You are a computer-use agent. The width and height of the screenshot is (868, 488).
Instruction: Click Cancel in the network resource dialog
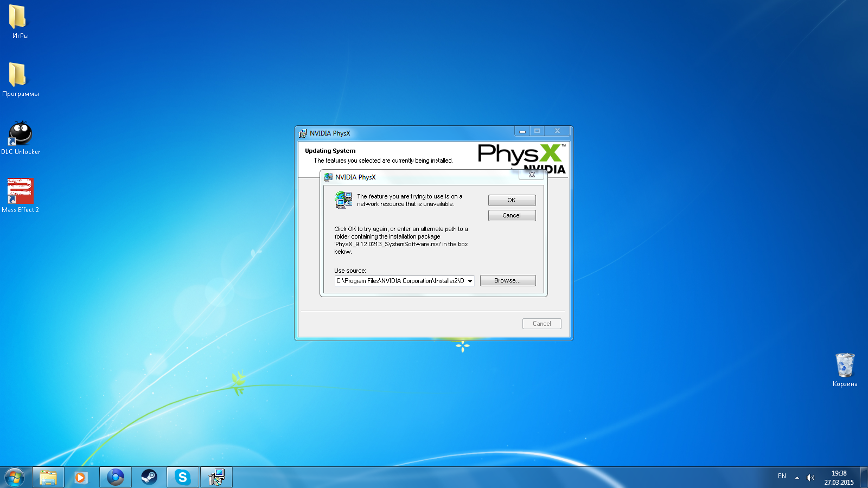pos(512,215)
